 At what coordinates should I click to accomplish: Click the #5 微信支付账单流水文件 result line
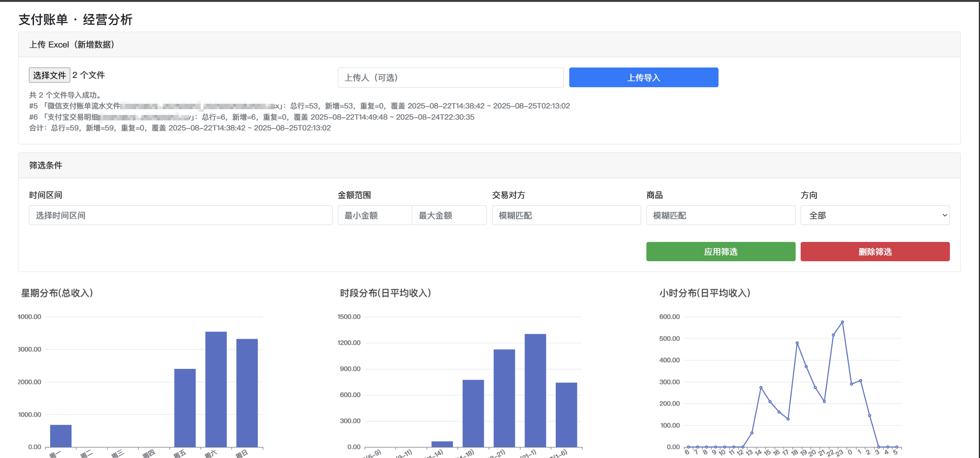[299, 106]
